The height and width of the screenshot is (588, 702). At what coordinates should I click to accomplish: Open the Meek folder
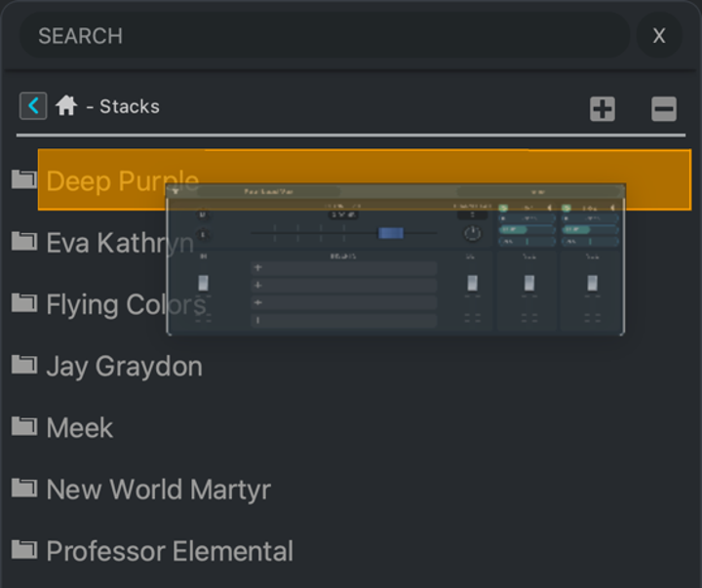(x=79, y=427)
